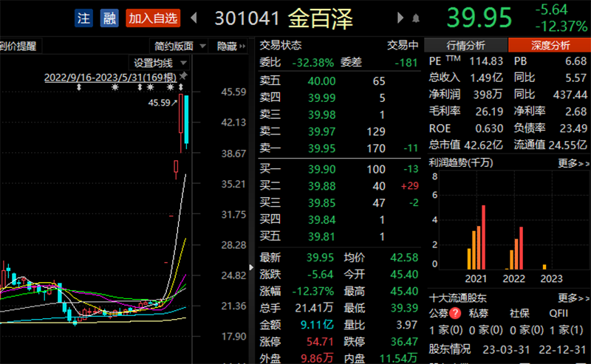Click the leftmost star event marker on chart
The width and height of the screenshot is (591, 364).
coord(115,87)
